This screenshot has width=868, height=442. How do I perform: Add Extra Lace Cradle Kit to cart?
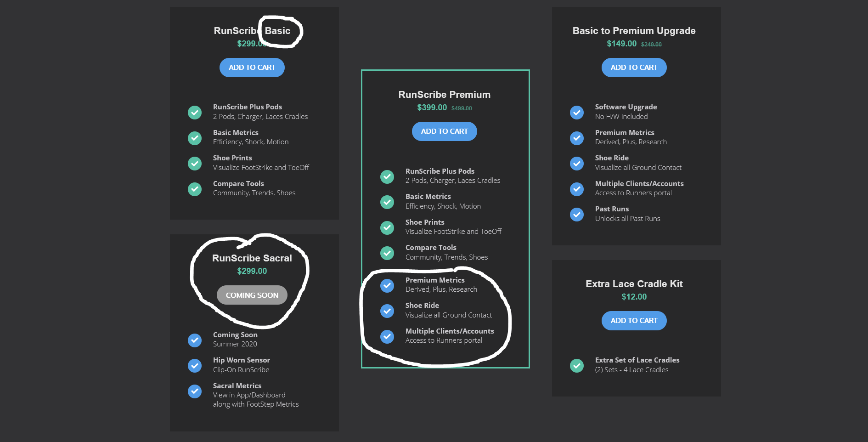pos(634,321)
